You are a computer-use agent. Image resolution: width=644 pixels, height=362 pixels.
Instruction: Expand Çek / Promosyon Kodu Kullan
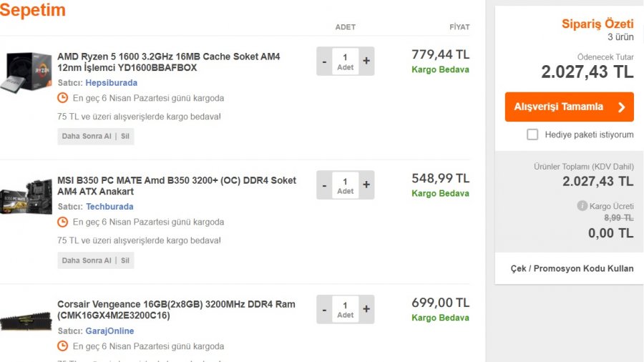coord(572,268)
